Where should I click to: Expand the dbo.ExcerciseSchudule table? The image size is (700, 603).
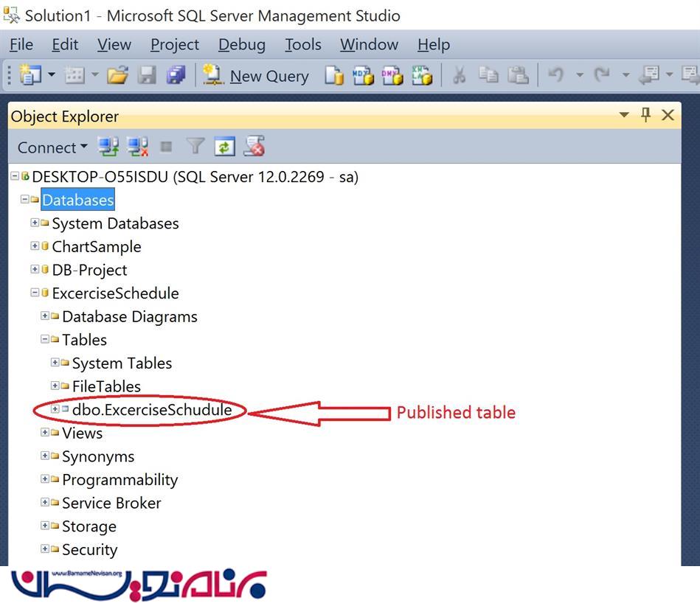click(55, 408)
